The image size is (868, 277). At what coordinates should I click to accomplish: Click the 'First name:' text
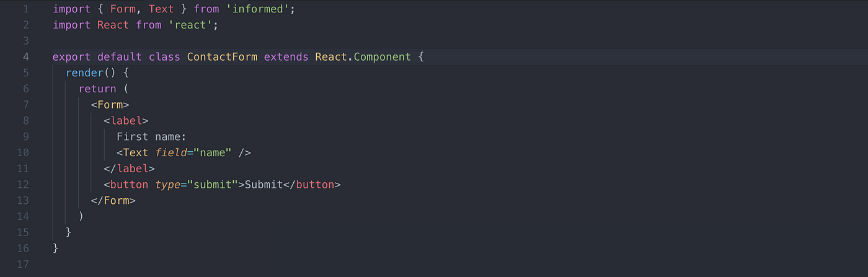[x=151, y=137]
